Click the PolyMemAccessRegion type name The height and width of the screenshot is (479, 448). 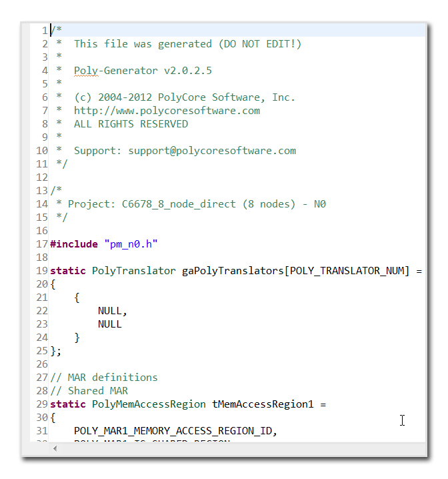click(149, 404)
